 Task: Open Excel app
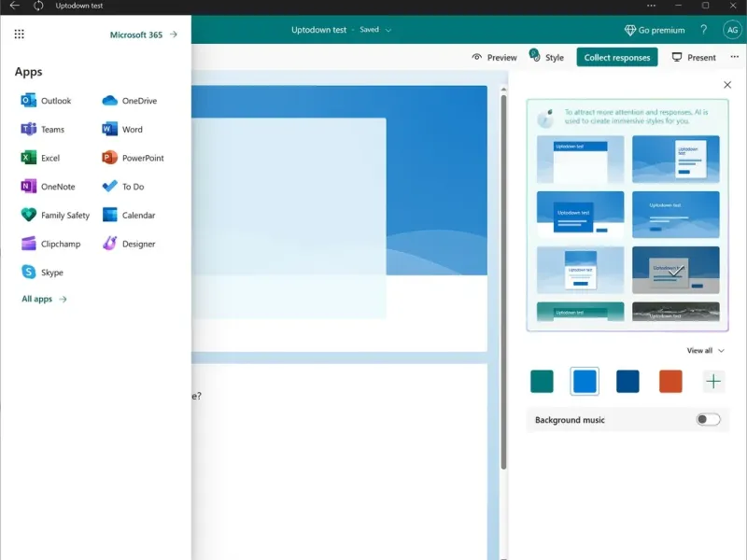tap(40, 158)
